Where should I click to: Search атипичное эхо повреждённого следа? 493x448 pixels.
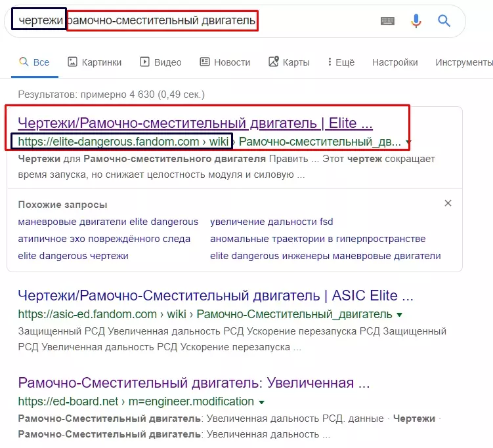(x=104, y=239)
